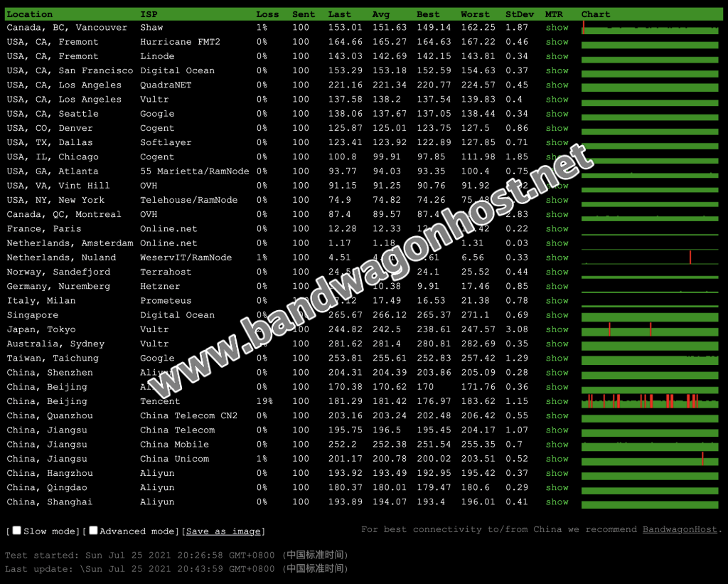Enable the Slow mode checkbox
Screen dimensions: 728x584
click(17, 530)
